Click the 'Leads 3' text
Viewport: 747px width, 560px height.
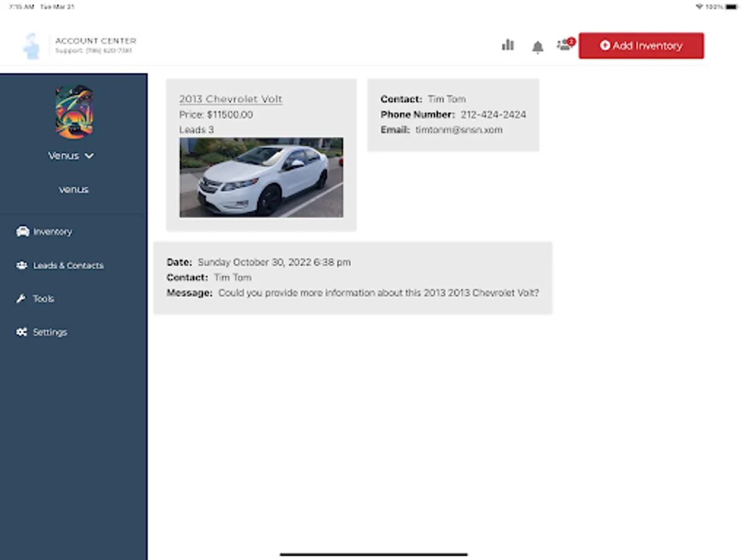click(196, 129)
